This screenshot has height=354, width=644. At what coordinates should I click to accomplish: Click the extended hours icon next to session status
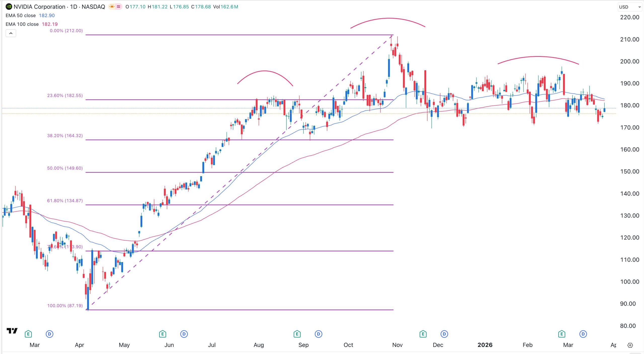118,7
